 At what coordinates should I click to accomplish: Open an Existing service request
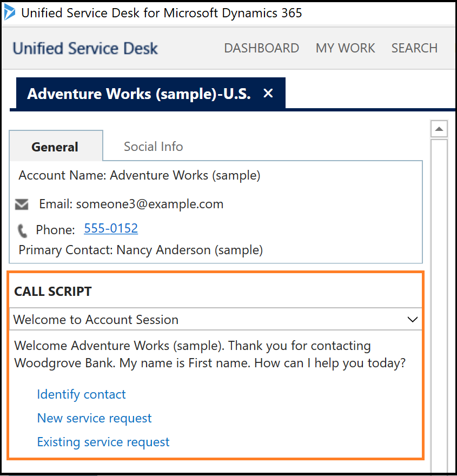tap(103, 442)
